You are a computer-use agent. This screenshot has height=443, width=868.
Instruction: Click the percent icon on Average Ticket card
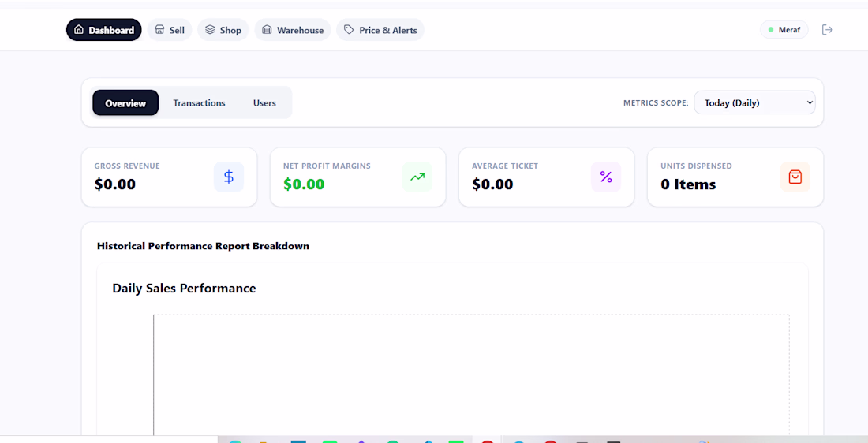click(x=606, y=177)
